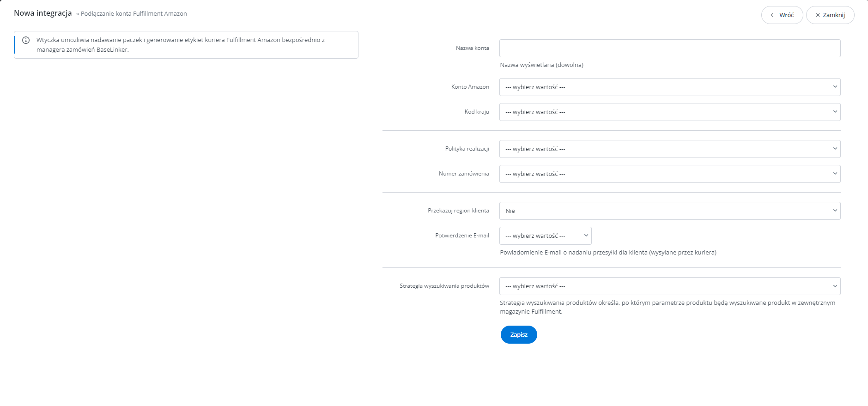Expand the Kod kraju selector
Viewport: 868px width, 406px height.
pos(670,112)
